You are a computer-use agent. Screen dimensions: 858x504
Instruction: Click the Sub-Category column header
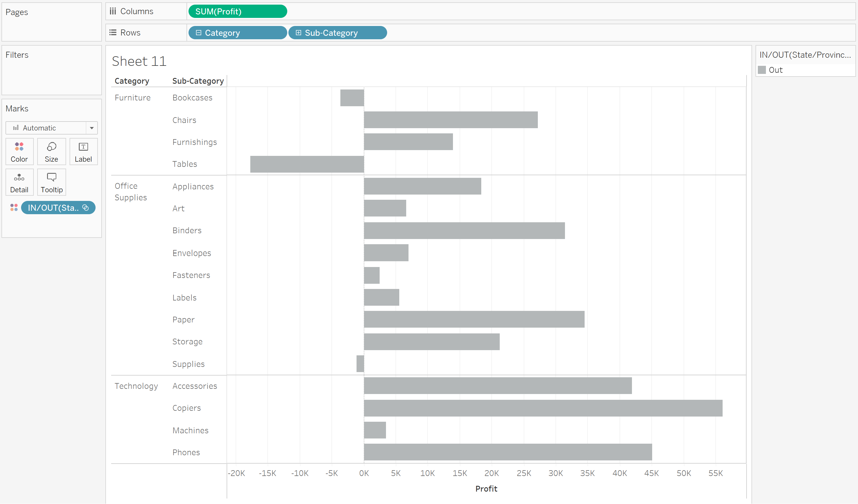198,81
